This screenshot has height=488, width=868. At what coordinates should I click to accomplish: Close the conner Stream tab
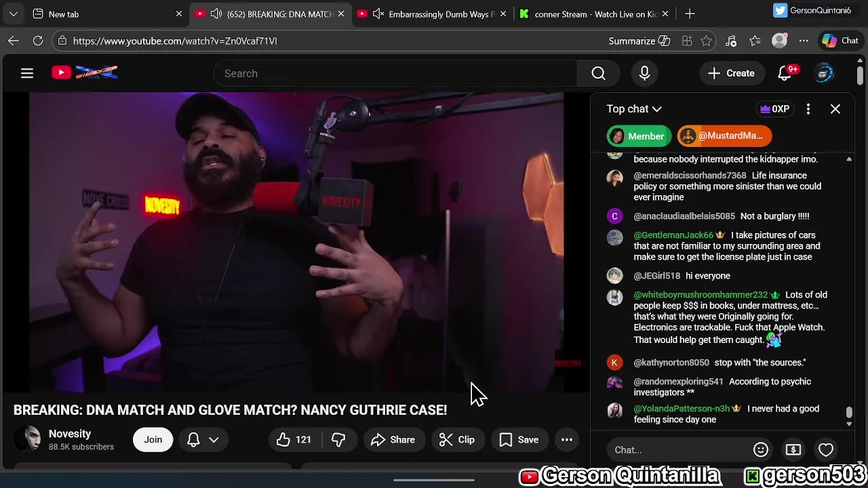[665, 14]
